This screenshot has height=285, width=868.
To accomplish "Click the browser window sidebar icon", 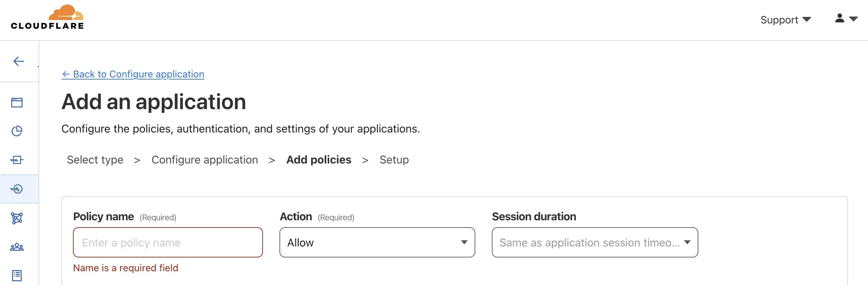I will [17, 102].
